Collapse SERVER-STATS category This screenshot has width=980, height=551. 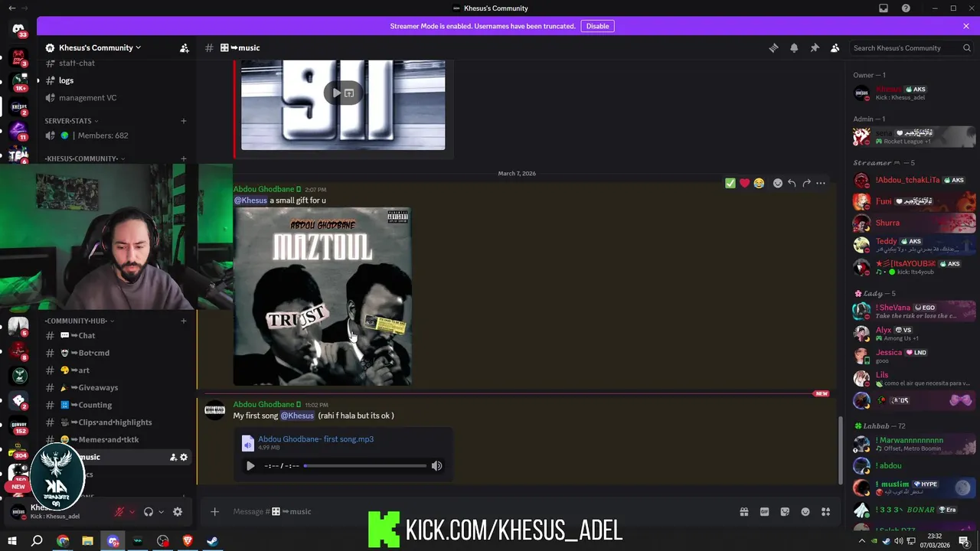71,121
